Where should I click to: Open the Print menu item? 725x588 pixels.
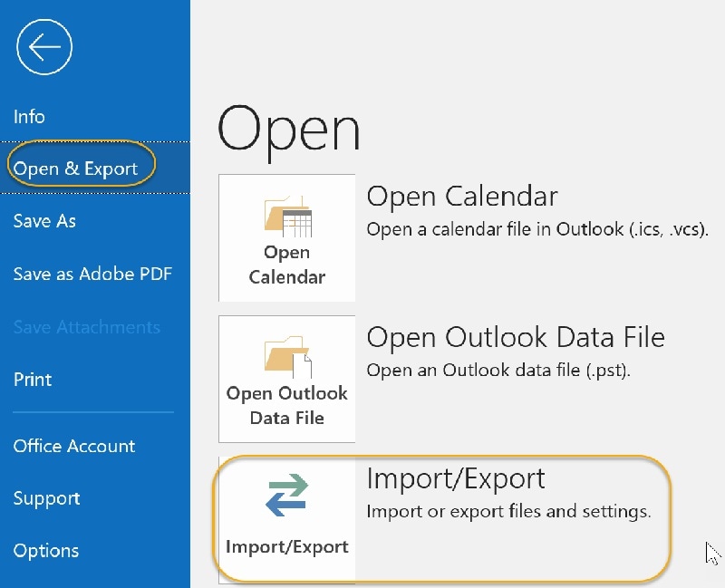point(33,380)
